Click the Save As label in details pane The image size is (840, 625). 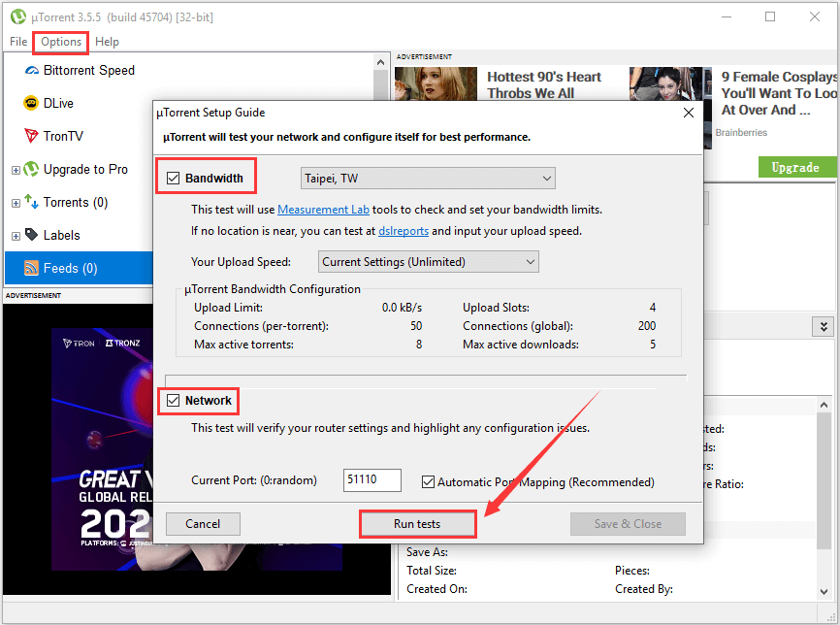[x=427, y=552]
